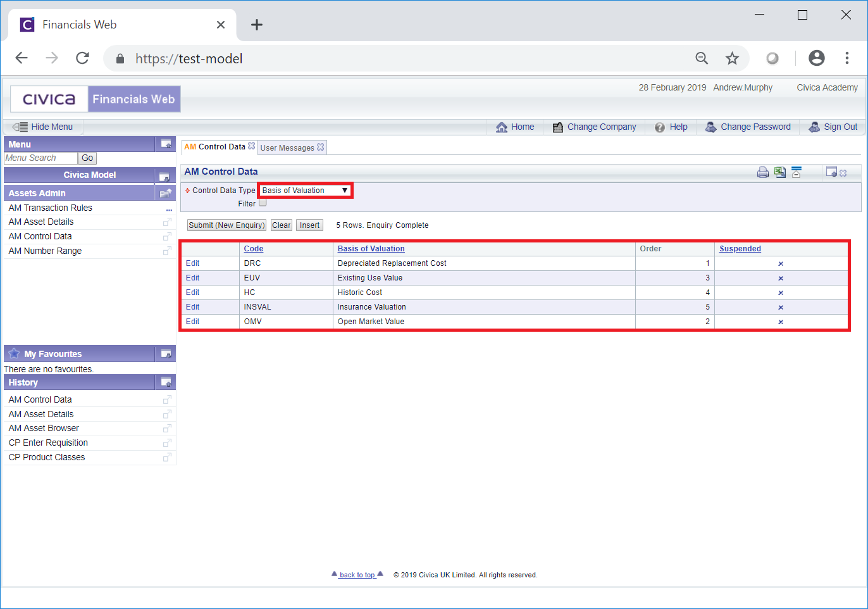Viewport: 868px width, 609px height.
Task: Open the Chrome profile account icon
Action: point(817,58)
